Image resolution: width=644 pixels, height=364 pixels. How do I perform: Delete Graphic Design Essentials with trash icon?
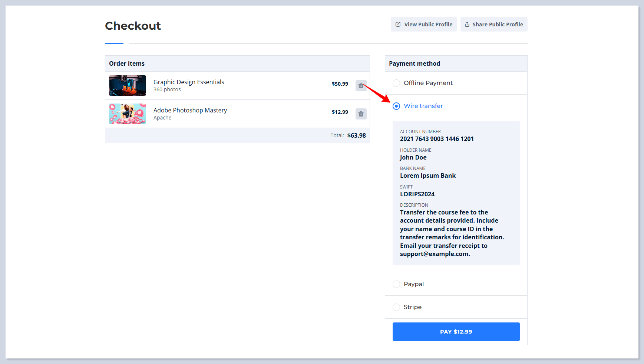point(361,86)
